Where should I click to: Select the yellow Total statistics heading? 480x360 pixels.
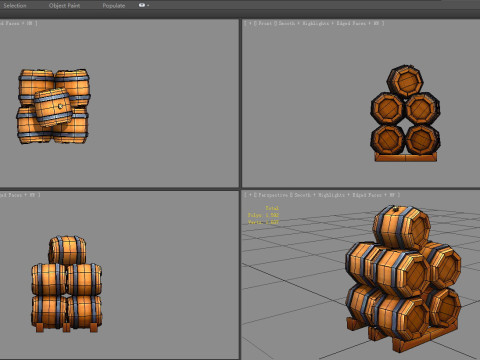272,208
